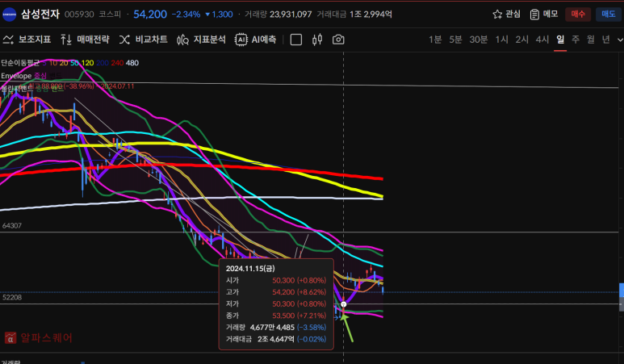Open the 메모 clipboard note
The image size is (624, 364).
544,15
